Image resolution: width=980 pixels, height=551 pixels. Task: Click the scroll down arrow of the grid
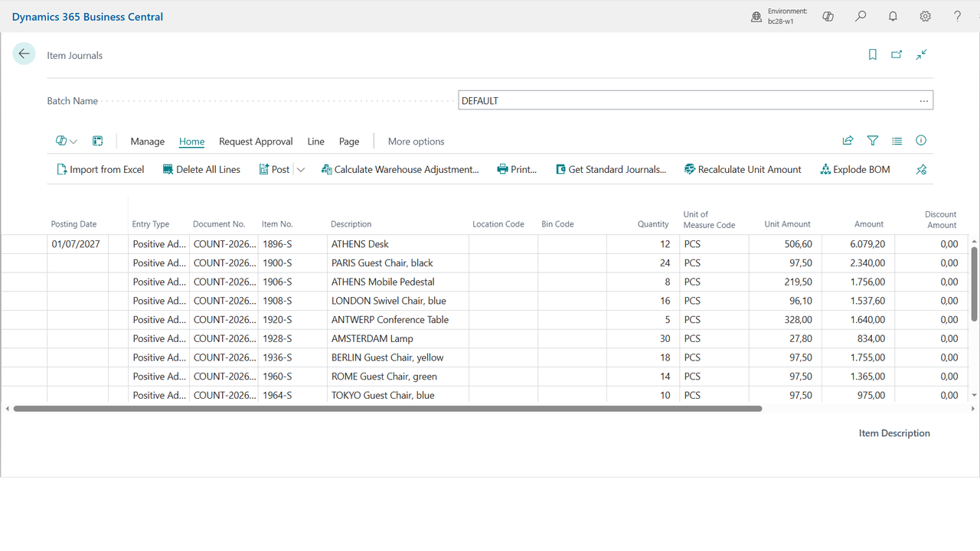(974, 396)
